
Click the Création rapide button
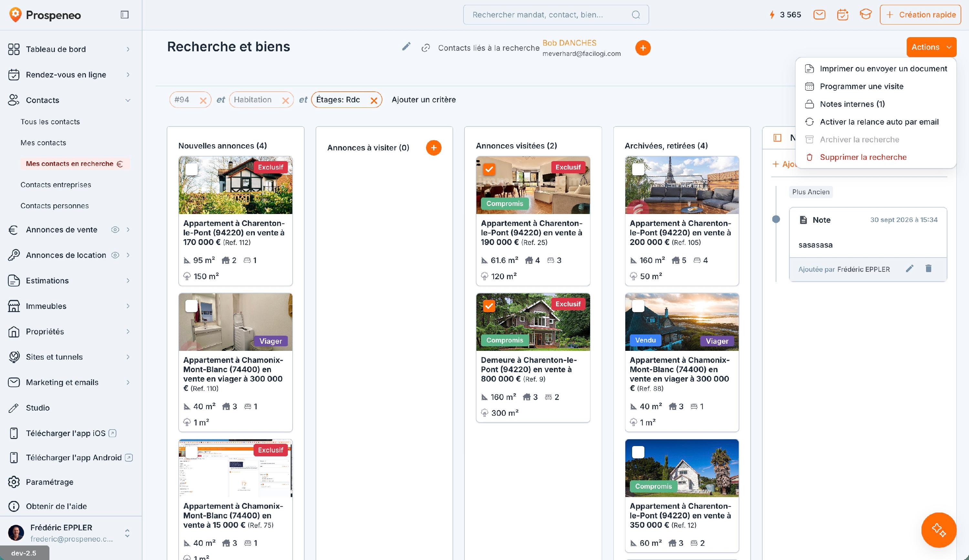(x=921, y=15)
